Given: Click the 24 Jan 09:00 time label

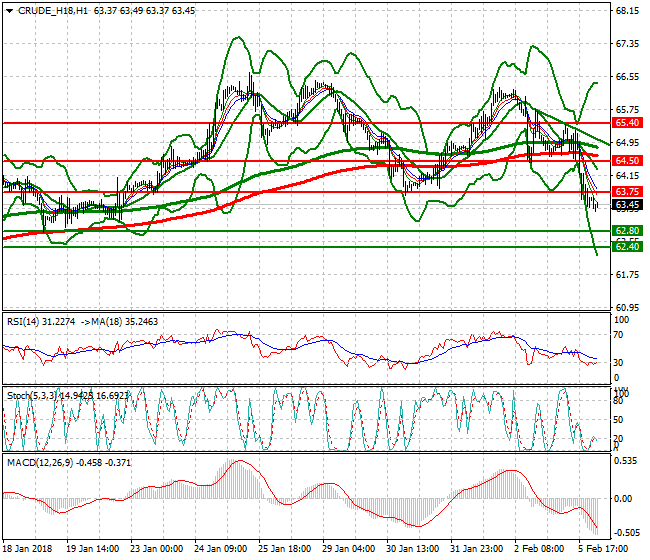Looking at the screenshot, I should tap(221, 549).
